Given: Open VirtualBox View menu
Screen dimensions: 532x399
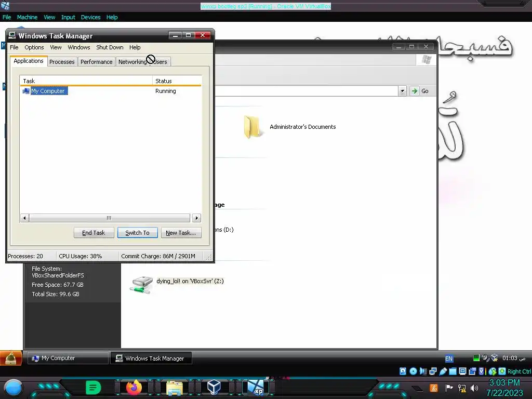Looking at the screenshot, I should tap(49, 17).
